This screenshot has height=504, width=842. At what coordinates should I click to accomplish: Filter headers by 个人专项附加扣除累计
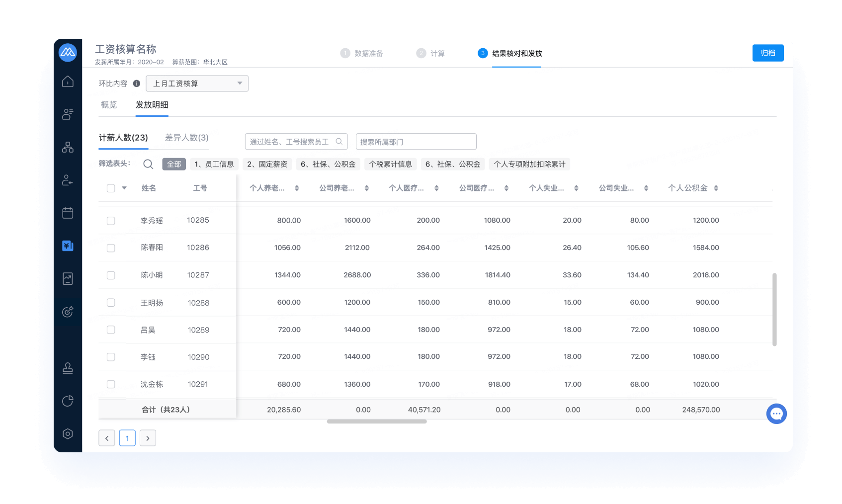click(530, 164)
